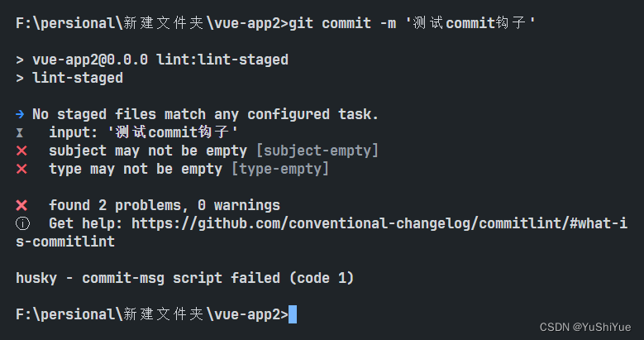This screenshot has height=340, width=644.
Task: Click the hourglass icon beside the input line
Action: pos(21,132)
